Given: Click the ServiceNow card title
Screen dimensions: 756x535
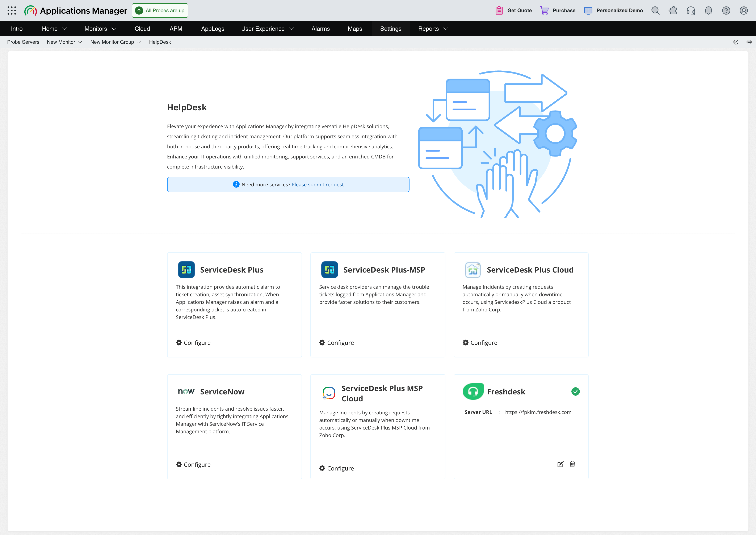Looking at the screenshot, I should 222,392.
